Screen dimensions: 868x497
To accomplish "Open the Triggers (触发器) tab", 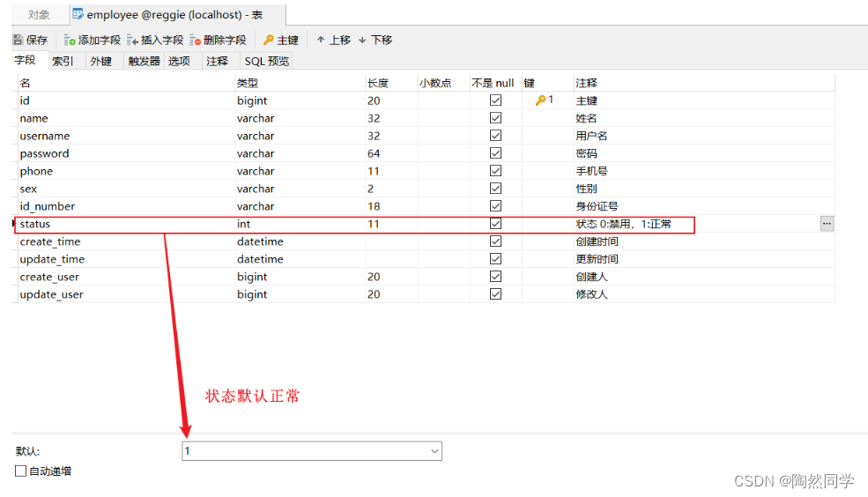I will (144, 61).
